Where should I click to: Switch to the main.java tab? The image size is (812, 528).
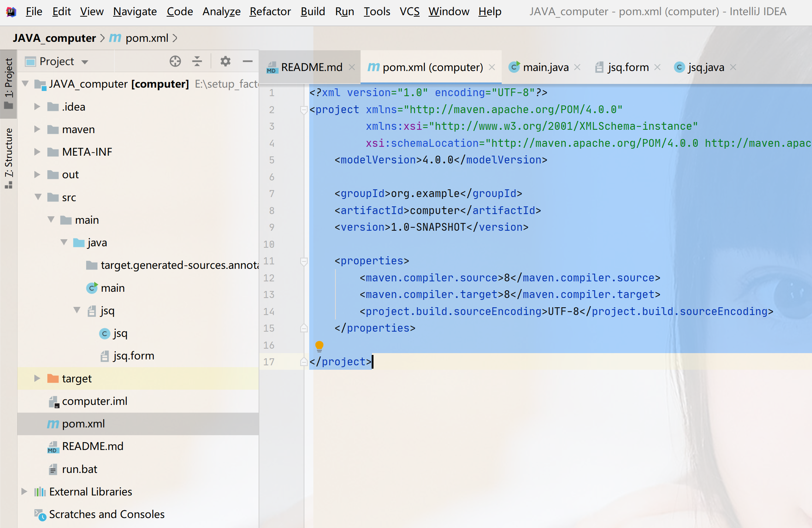tap(545, 67)
